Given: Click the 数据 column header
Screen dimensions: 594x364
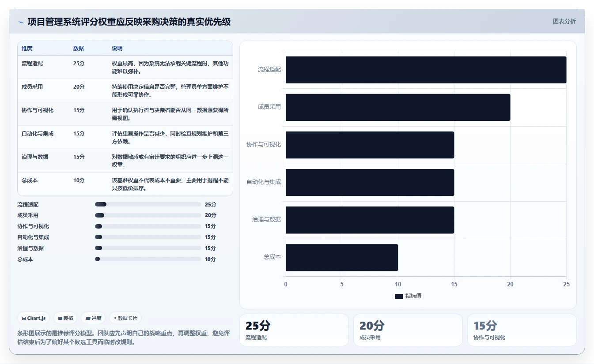Looking at the screenshot, I should click(x=79, y=49).
